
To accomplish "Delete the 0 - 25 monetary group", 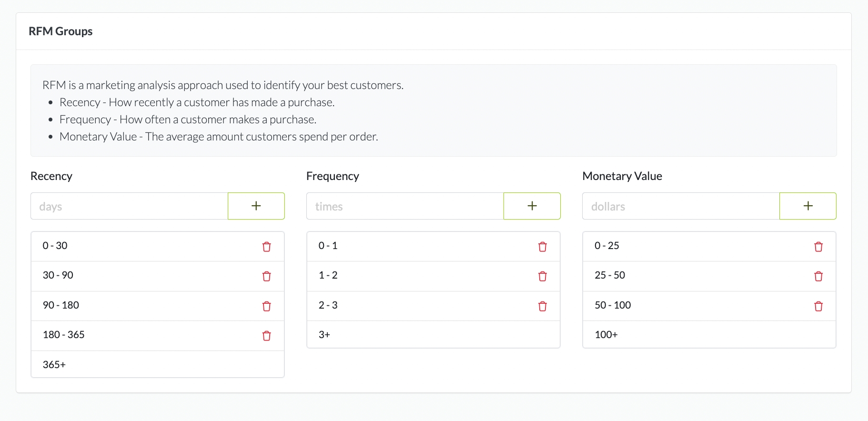I will tap(818, 247).
